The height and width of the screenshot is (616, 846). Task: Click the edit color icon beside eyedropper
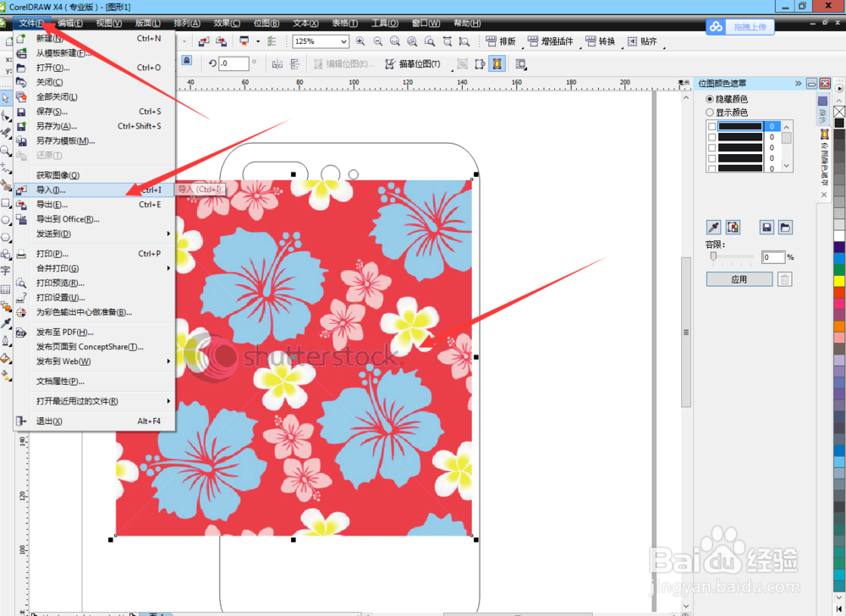733,227
